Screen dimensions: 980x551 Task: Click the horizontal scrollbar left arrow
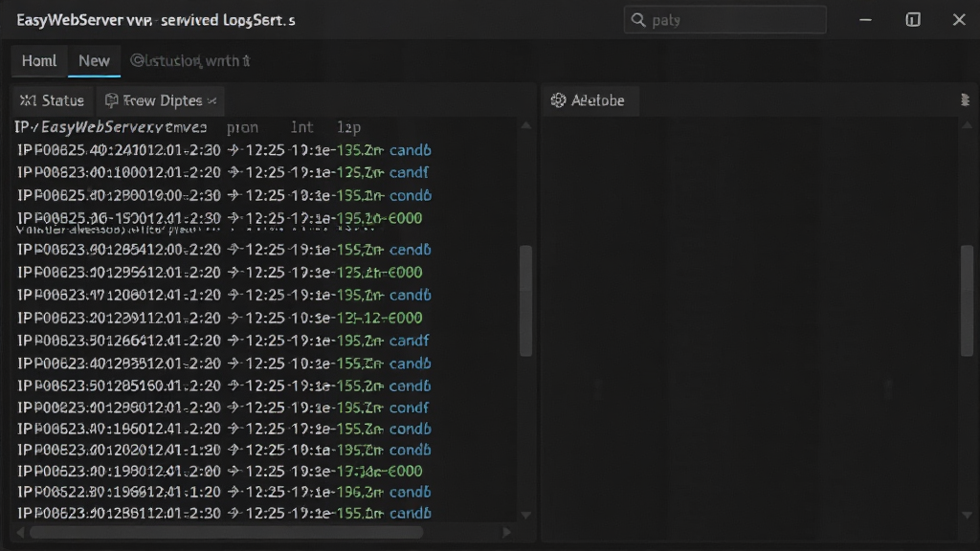(21, 532)
